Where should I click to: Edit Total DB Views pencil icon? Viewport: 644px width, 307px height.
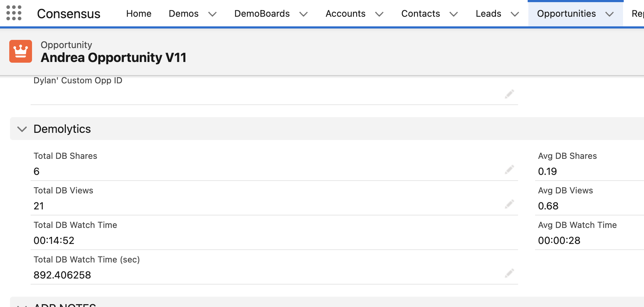510,204
